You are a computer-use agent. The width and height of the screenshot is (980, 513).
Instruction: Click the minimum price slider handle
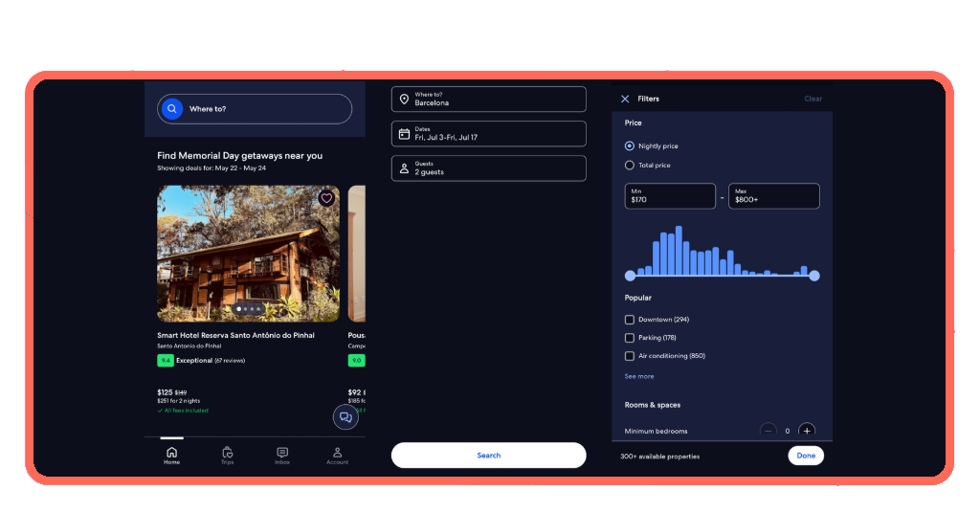click(630, 276)
